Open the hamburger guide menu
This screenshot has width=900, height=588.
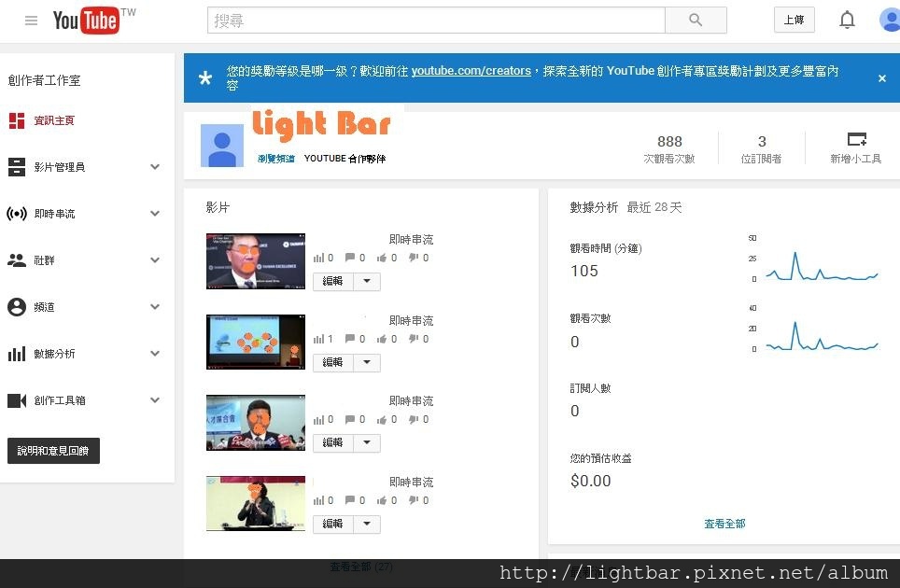[x=31, y=21]
